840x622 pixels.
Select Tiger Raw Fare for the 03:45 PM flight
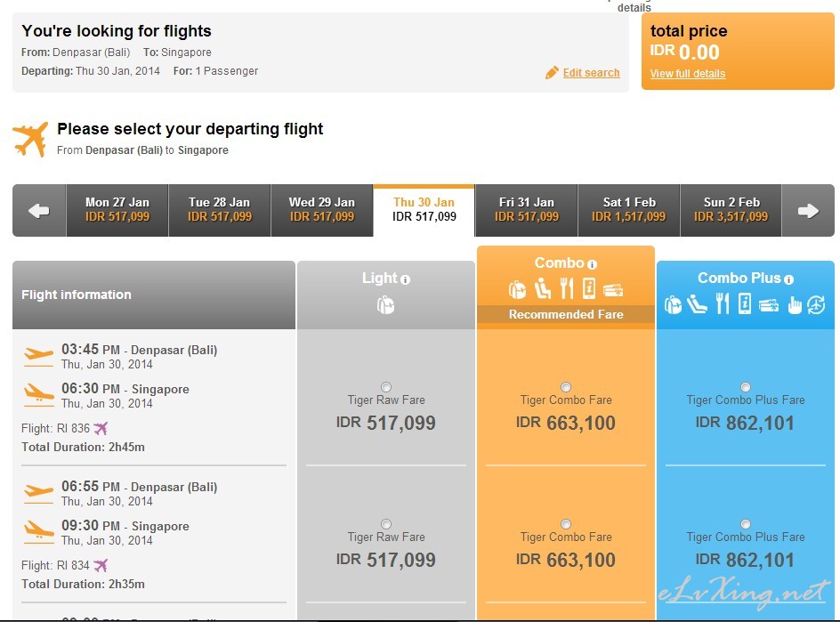click(x=385, y=387)
